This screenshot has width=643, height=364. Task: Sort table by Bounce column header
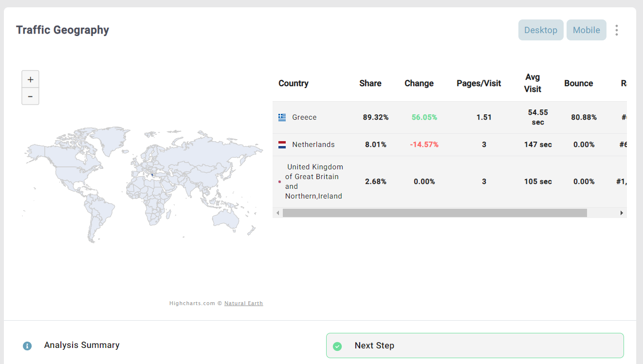[578, 83]
